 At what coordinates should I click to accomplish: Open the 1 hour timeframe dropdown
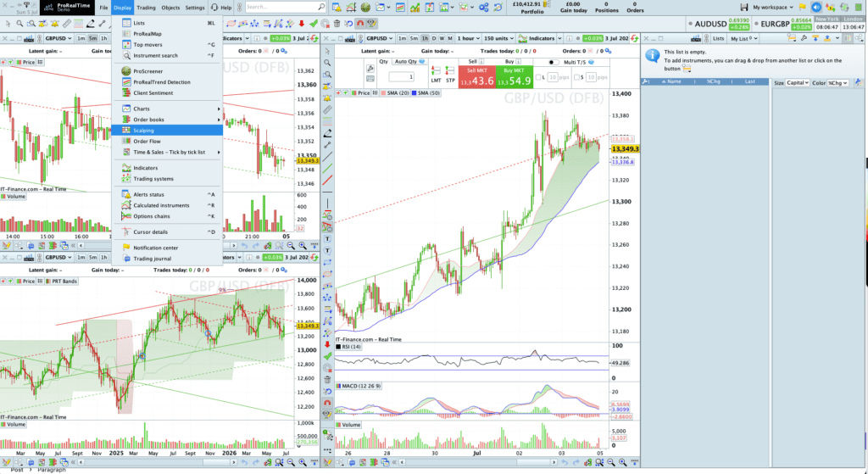click(468, 38)
